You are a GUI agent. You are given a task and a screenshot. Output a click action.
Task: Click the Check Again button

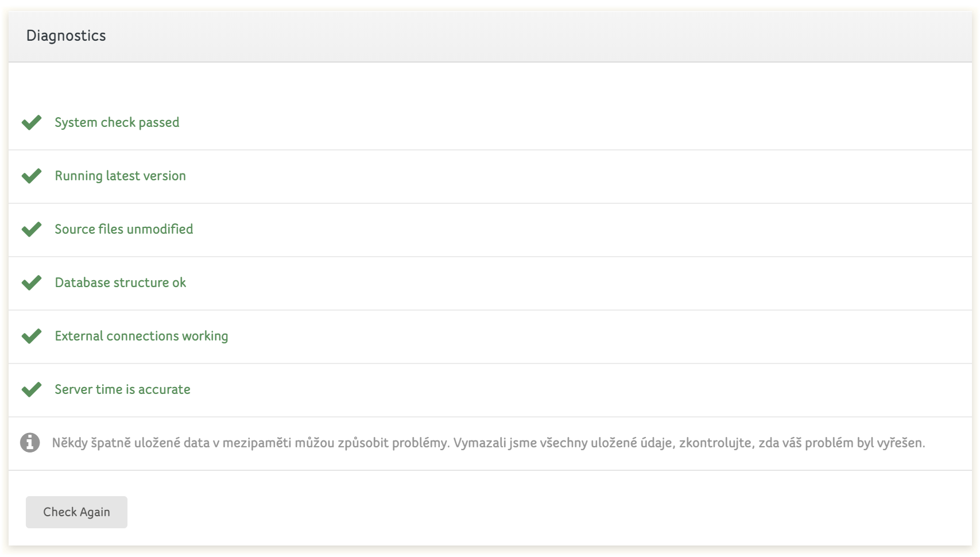(x=76, y=512)
